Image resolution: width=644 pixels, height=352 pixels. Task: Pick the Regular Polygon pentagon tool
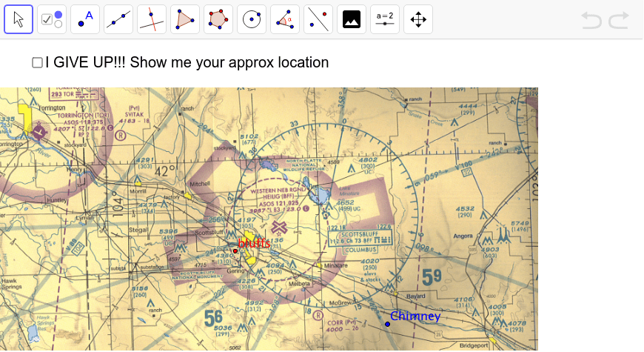[218, 19]
